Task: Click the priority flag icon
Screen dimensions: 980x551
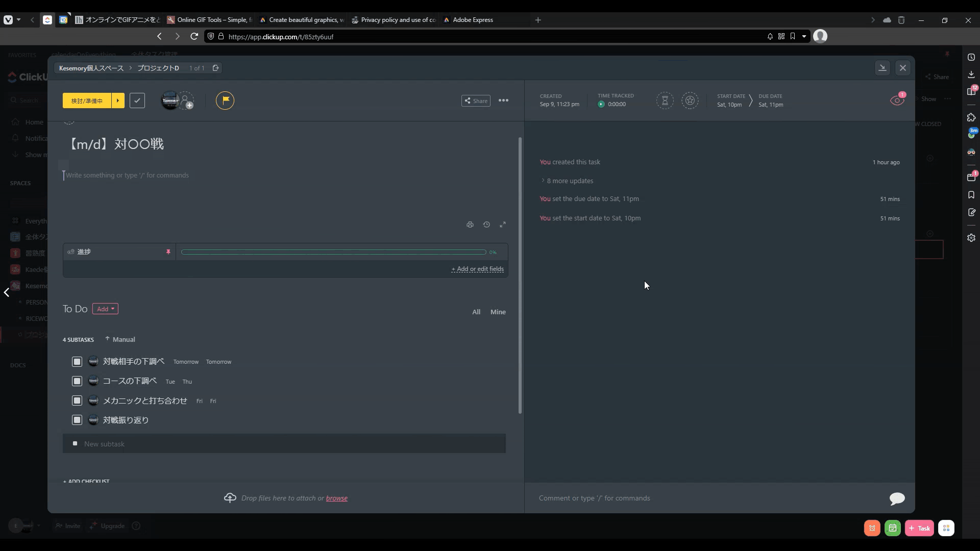Action: (225, 101)
